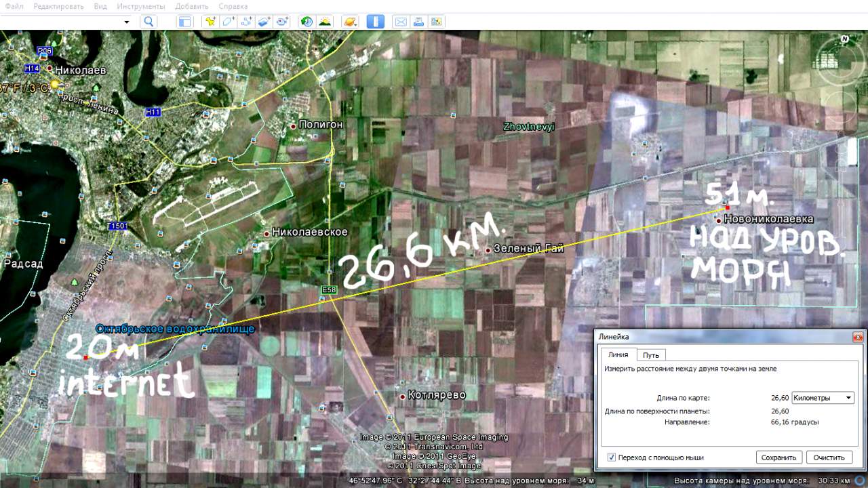The width and height of the screenshot is (868, 488).
Task: Toggle sunlight across the landscape
Action: pos(325,22)
